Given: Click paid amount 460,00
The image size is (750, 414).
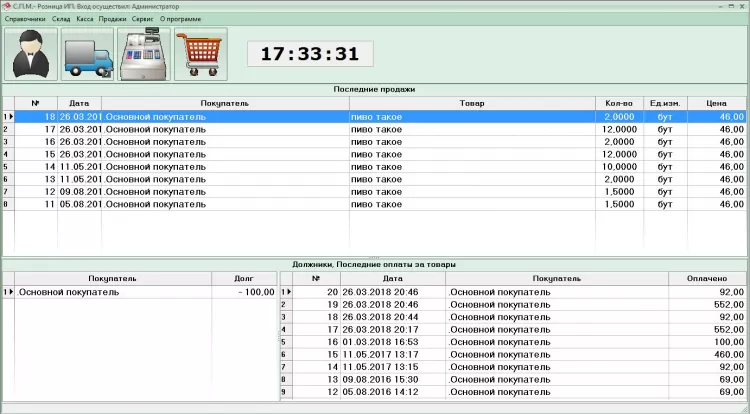Looking at the screenshot, I should [728, 354].
